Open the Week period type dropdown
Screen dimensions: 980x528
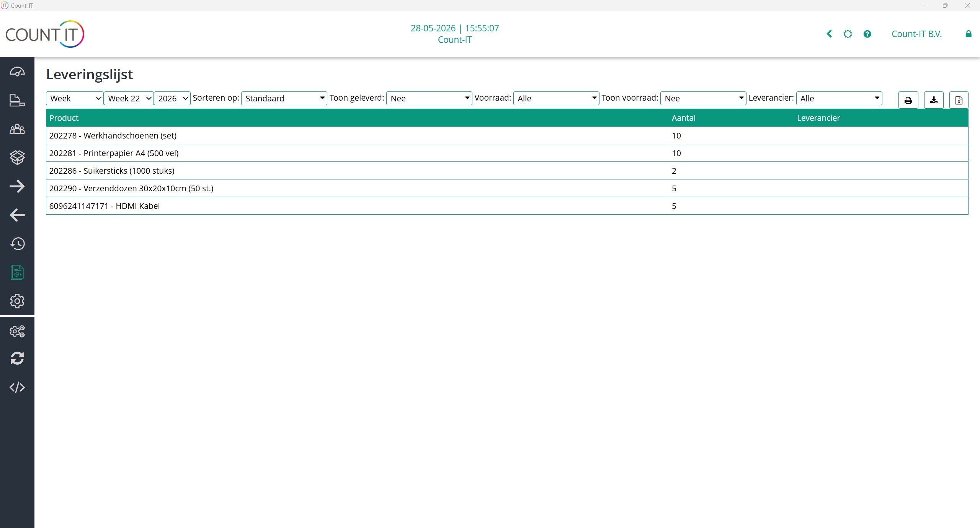pyautogui.click(x=75, y=98)
